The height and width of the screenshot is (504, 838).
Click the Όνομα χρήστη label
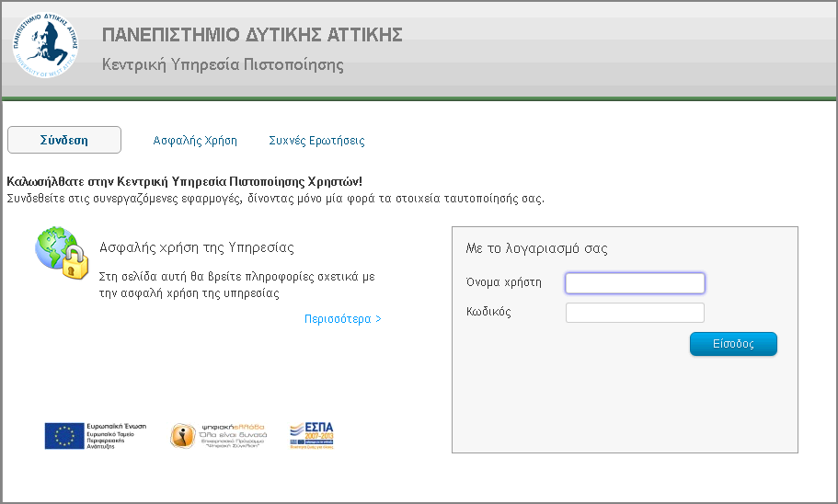click(504, 282)
